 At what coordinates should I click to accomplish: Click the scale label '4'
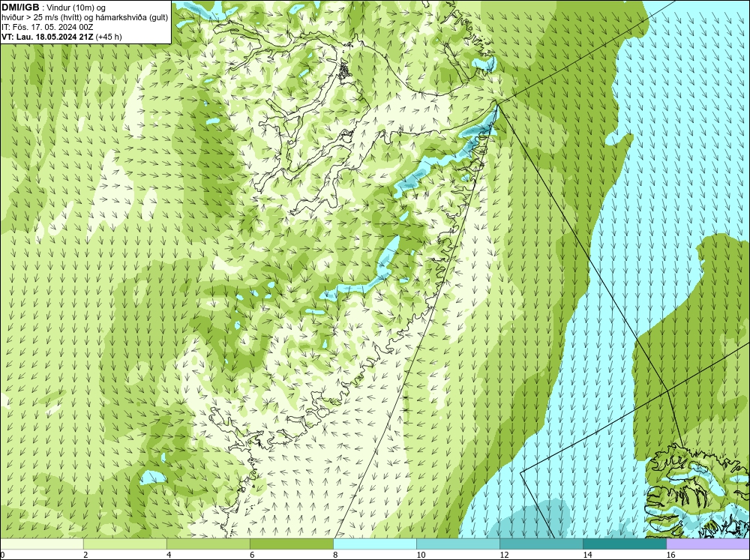169,555
